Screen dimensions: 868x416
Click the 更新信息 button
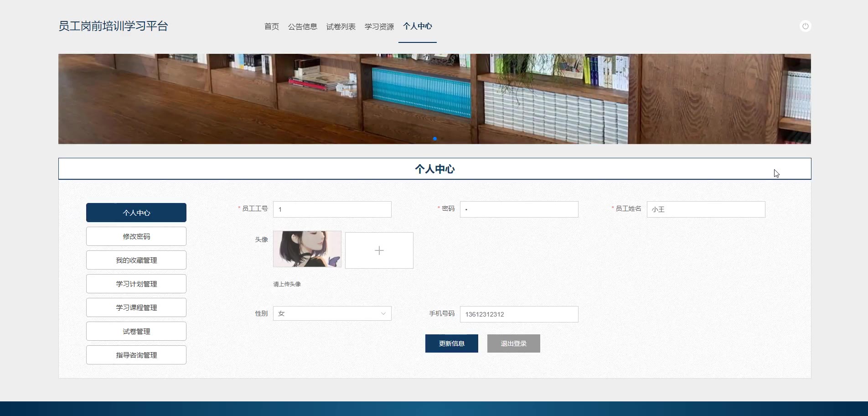click(452, 343)
